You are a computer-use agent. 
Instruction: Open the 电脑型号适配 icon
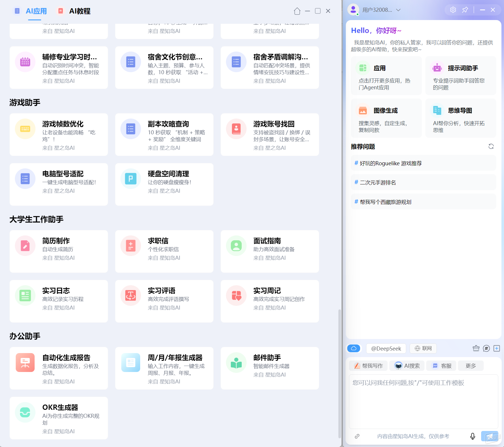(25, 179)
